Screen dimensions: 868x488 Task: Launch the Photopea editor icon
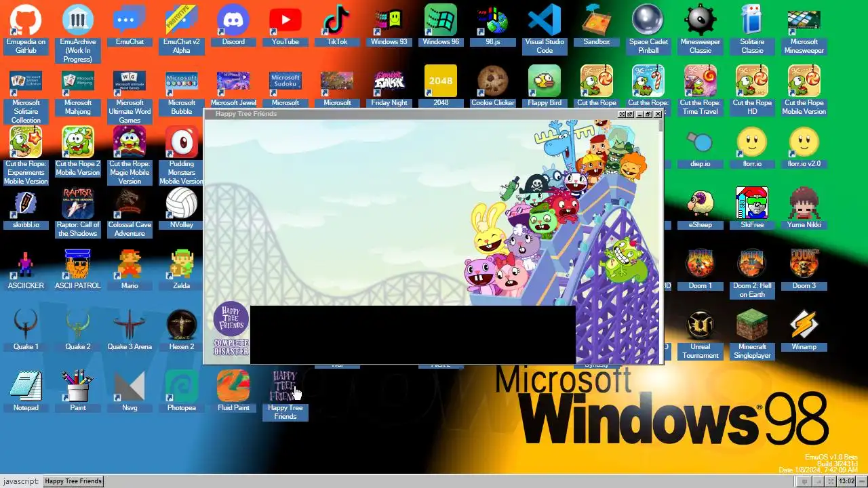tap(182, 387)
